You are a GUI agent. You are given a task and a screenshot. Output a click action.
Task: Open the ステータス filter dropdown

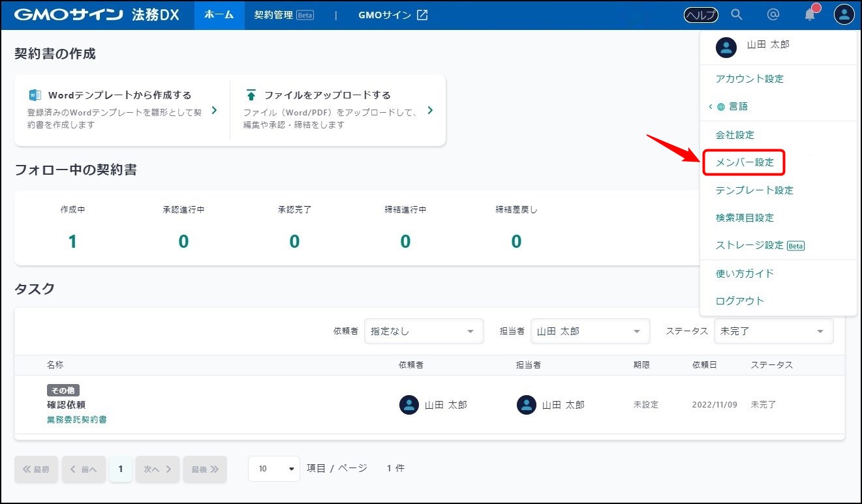773,331
